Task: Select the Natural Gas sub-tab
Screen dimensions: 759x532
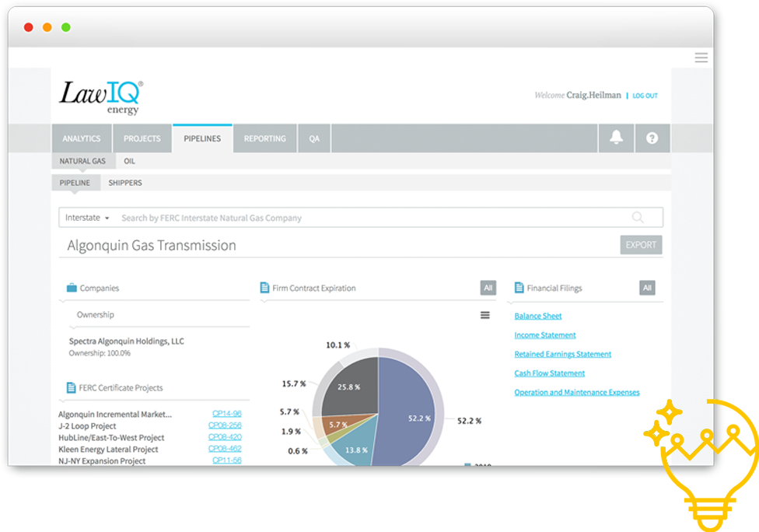Action: pyautogui.click(x=82, y=161)
